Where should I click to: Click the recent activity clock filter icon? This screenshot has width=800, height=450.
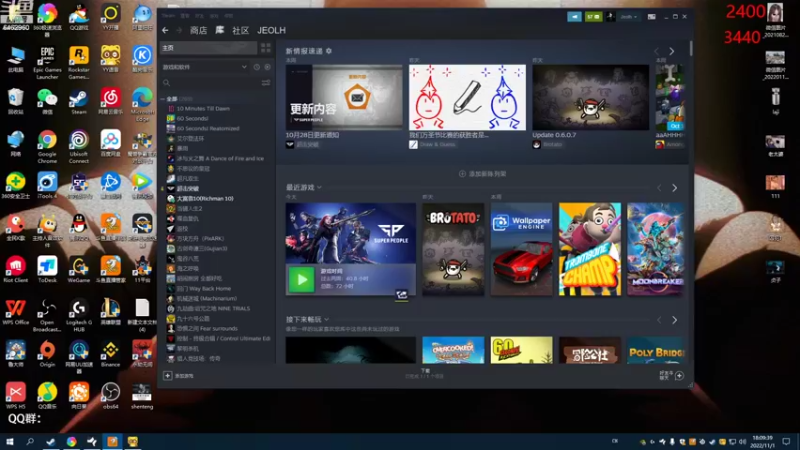pos(257,67)
